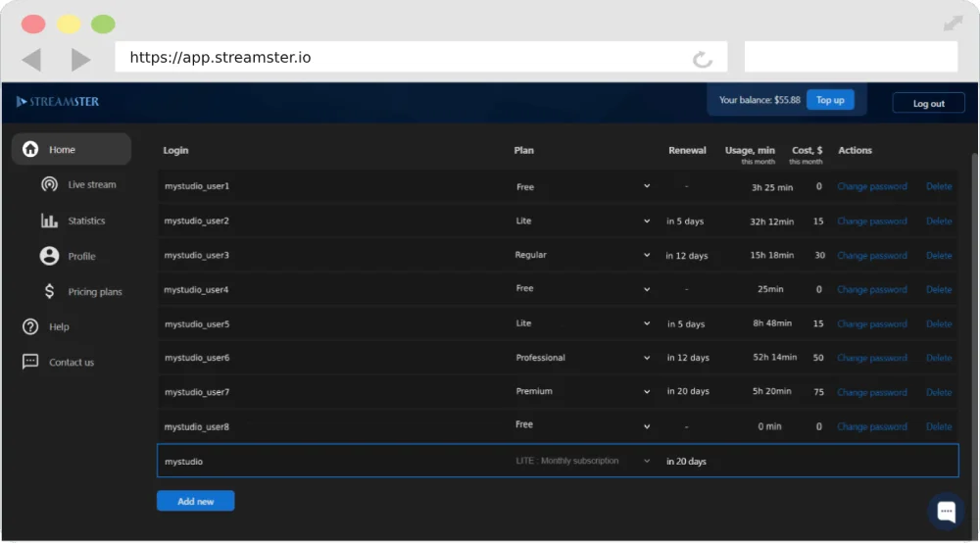Delete mystudio_user4 account
980x543 pixels.
pyautogui.click(x=939, y=289)
